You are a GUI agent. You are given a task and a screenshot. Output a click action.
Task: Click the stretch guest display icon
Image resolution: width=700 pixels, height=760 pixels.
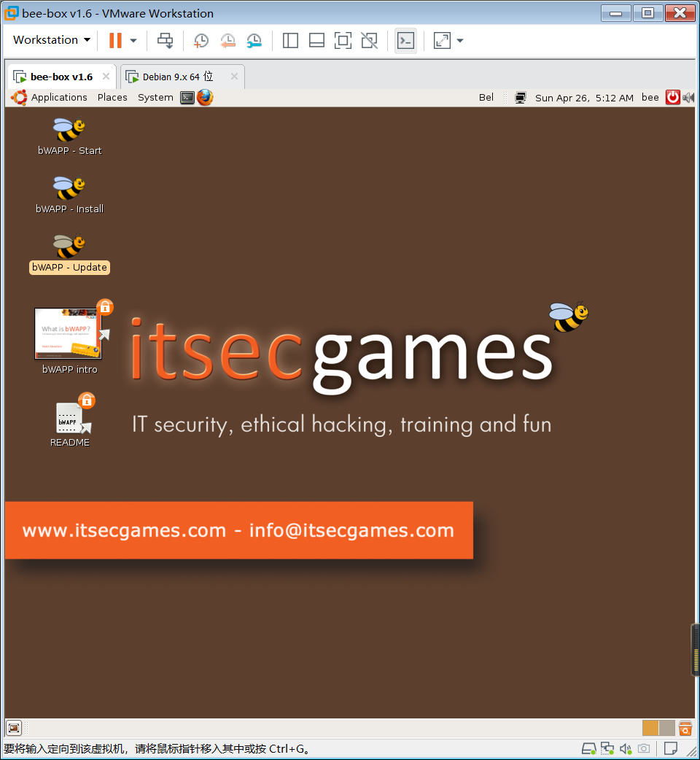(x=442, y=41)
